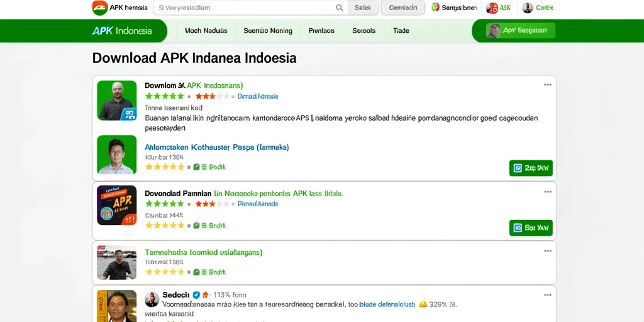
Task: Click text 'Tnnne lasenani kod'
Action: point(174,108)
